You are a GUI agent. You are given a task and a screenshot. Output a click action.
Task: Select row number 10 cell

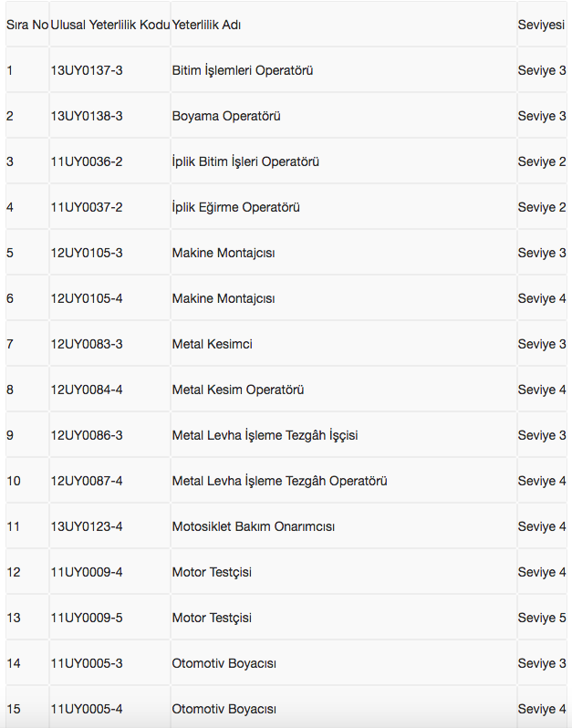pyautogui.click(x=14, y=481)
